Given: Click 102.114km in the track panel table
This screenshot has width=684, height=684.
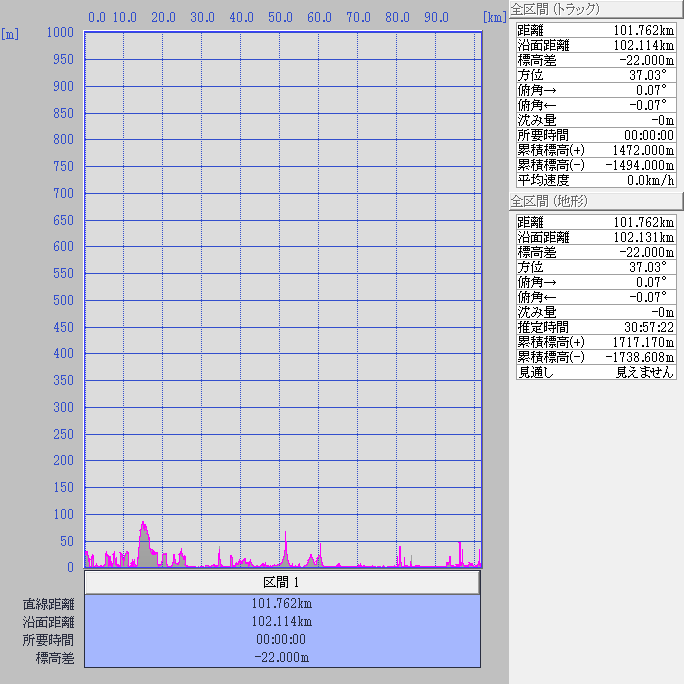Looking at the screenshot, I should click(x=644, y=45).
